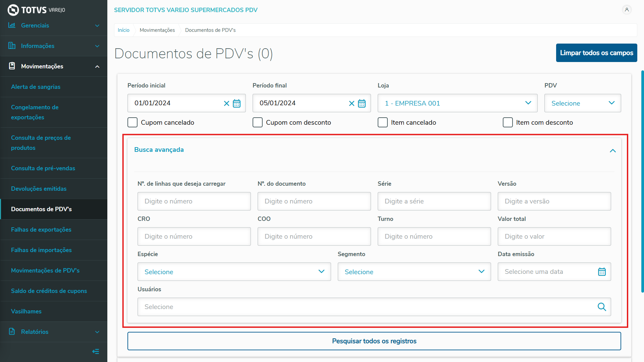
Task: Clear the Período inicial date
Action: (226, 104)
